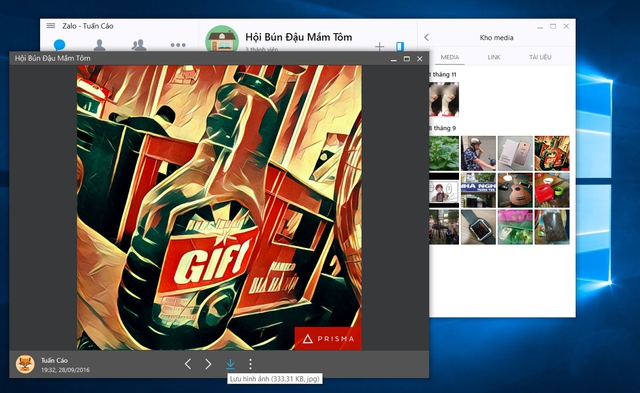Minimize the image viewer window

(x=393, y=59)
